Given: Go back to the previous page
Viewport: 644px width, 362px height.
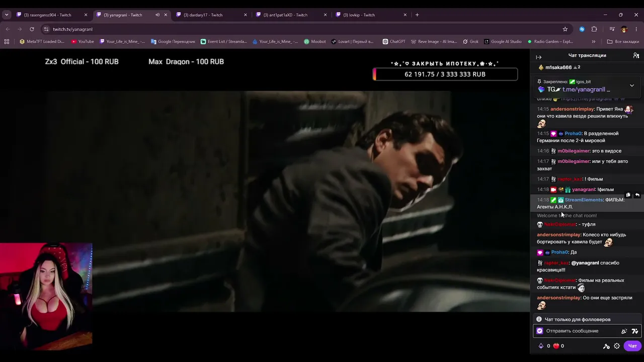Looking at the screenshot, I should 8,29.
